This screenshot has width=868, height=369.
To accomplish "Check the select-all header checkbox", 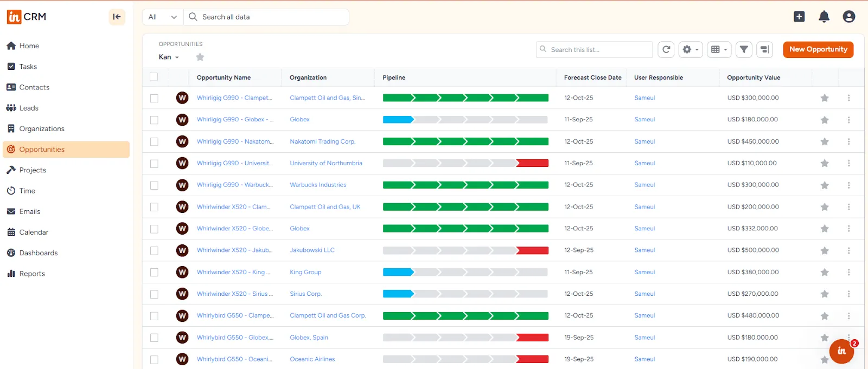I will [154, 77].
